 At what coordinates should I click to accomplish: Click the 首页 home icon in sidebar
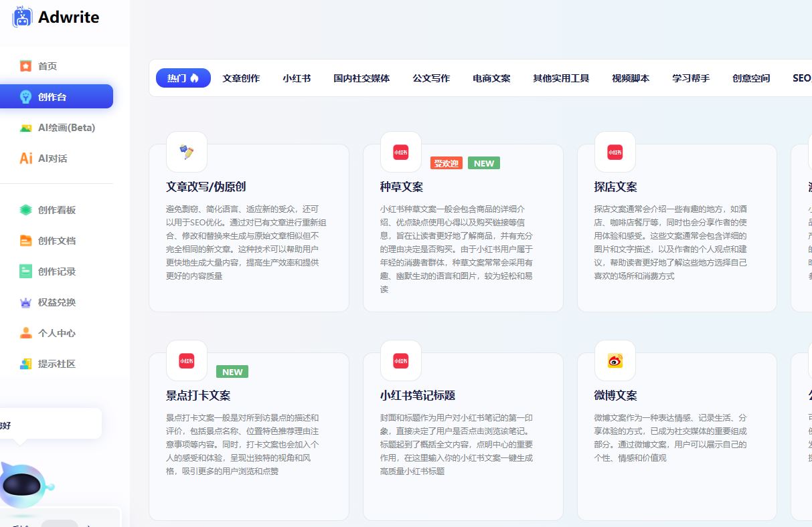[25, 66]
